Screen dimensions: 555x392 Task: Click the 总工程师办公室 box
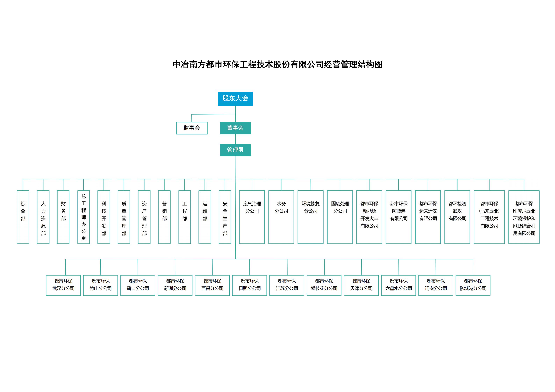click(84, 217)
